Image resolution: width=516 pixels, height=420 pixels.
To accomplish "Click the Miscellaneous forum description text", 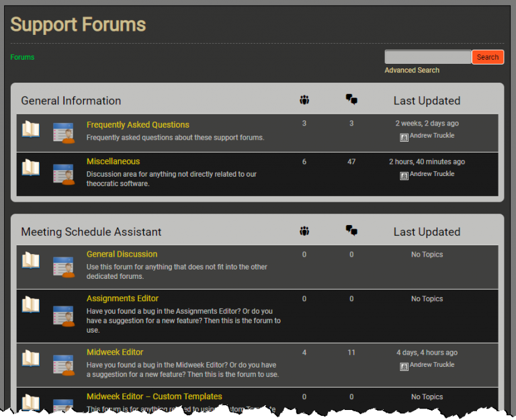I will 171,179.
